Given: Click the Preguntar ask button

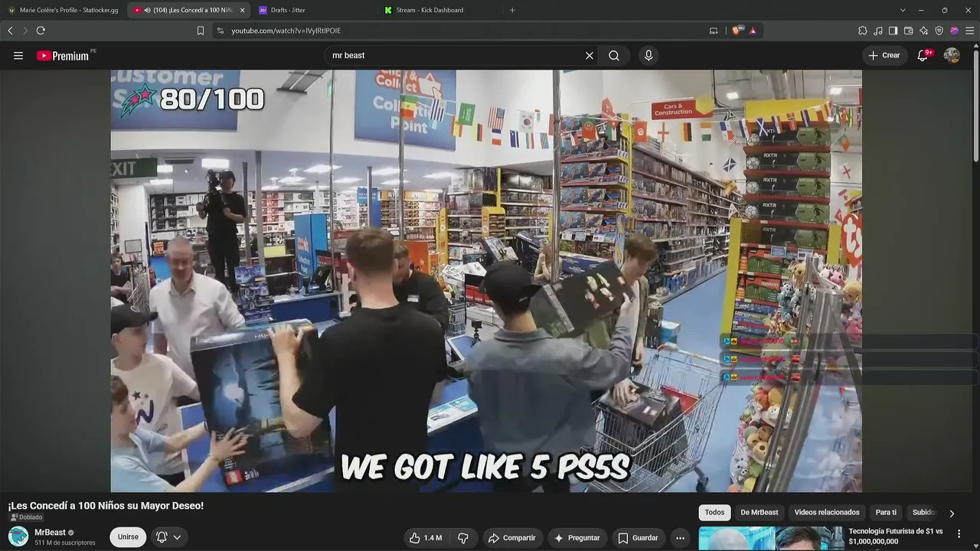Looking at the screenshot, I should tap(577, 538).
